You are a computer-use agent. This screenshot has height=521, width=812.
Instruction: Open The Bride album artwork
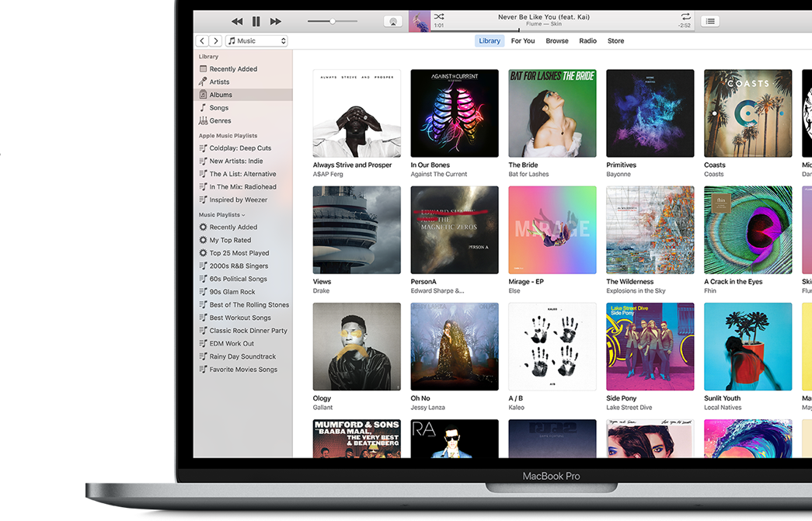552,113
